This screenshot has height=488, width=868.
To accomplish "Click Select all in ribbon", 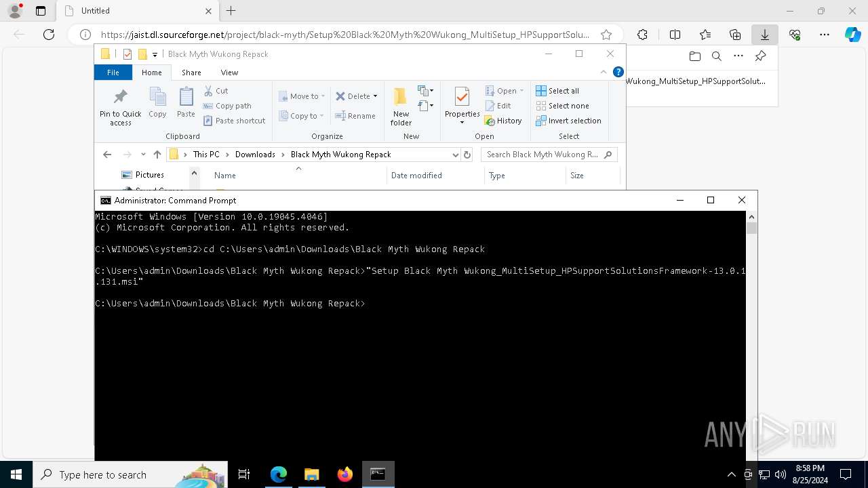I will pyautogui.click(x=557, y=91).
